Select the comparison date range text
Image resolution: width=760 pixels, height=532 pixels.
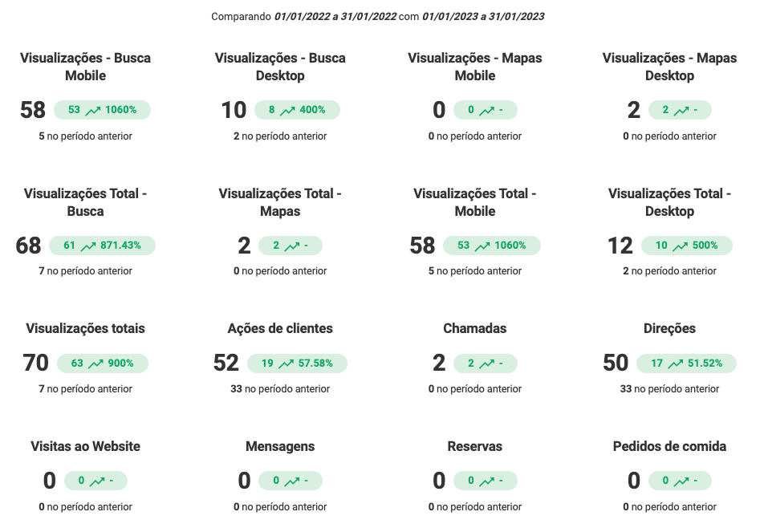378,16
